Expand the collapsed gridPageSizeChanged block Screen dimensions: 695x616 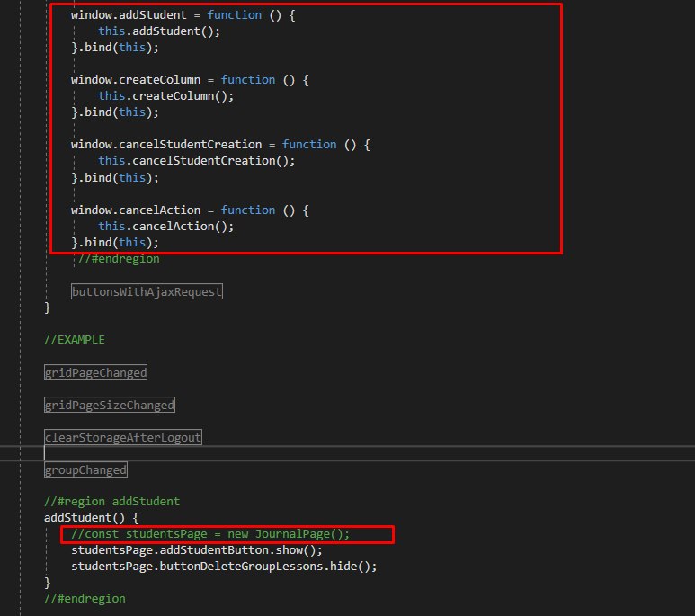coord(110,405)
